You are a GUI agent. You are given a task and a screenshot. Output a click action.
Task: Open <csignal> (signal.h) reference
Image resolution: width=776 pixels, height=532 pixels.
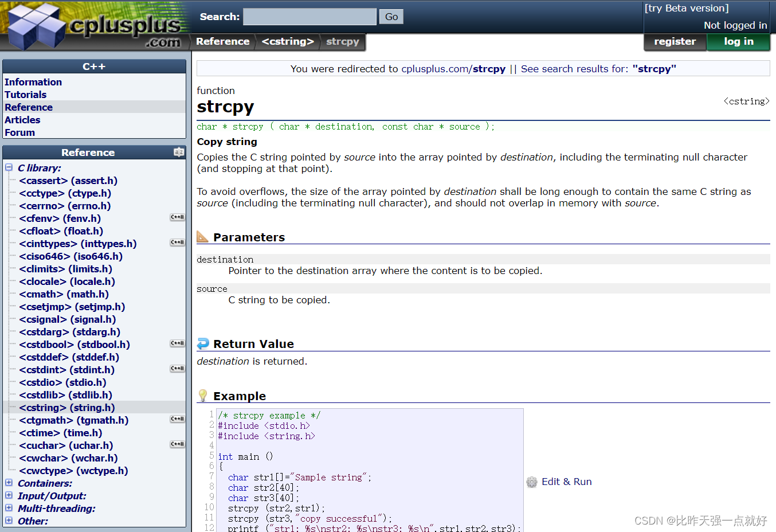(68, 319)
